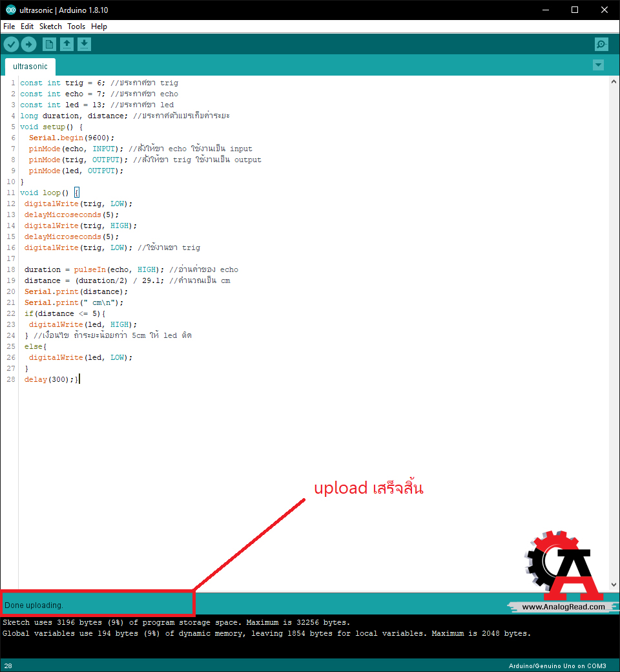Click 'digitalWrite(trig, HIGH);' statement
Screen dimensions: 620x672
[81, 226]
